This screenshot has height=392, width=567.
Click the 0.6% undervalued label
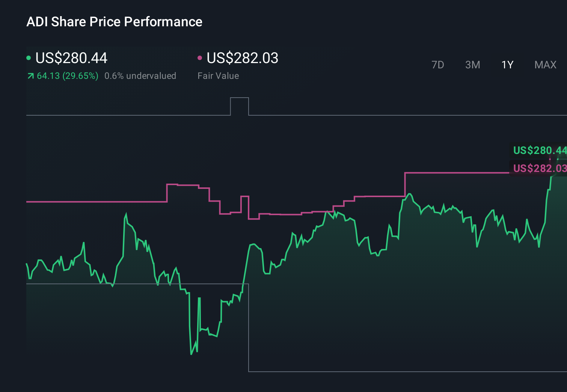click(140, 76)
